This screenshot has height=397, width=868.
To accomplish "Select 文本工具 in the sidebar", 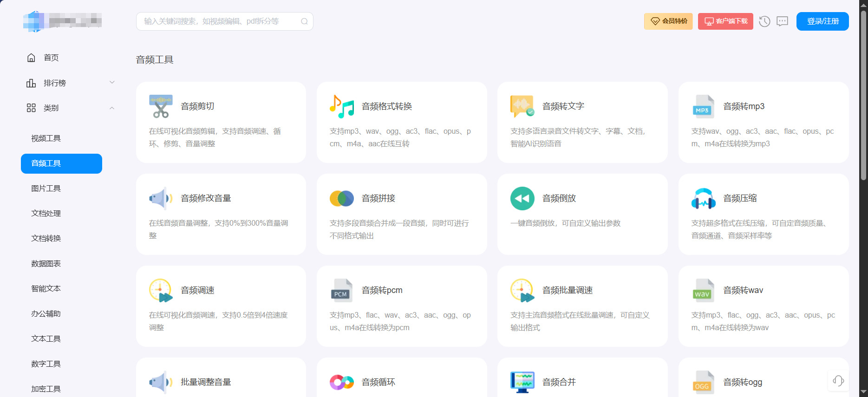I will coord(46,339).
